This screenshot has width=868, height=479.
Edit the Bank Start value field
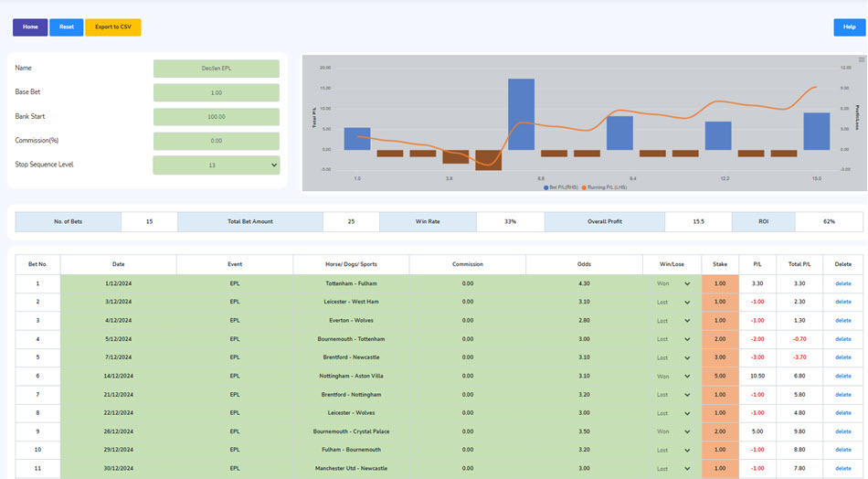(217, 116)
